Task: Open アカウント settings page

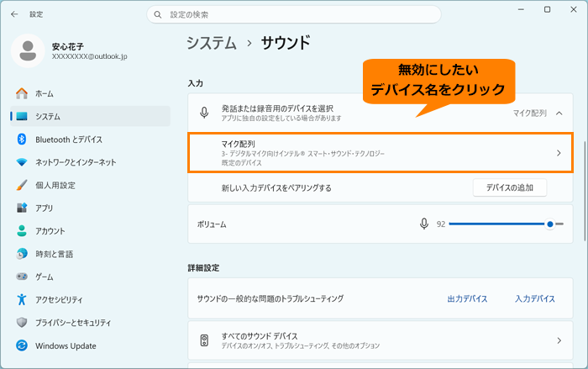Action: [x=91, y=231]
